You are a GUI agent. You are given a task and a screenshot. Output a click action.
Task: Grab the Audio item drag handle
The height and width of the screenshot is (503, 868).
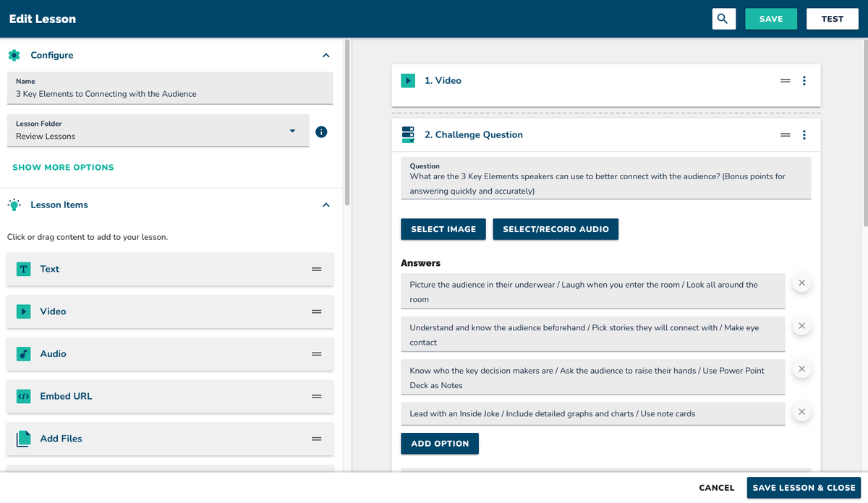click(316, 354)
